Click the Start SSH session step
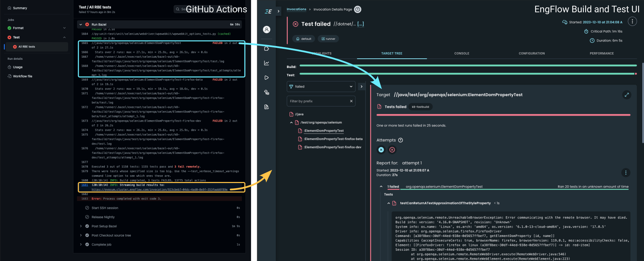 click(x=105, y=208)
